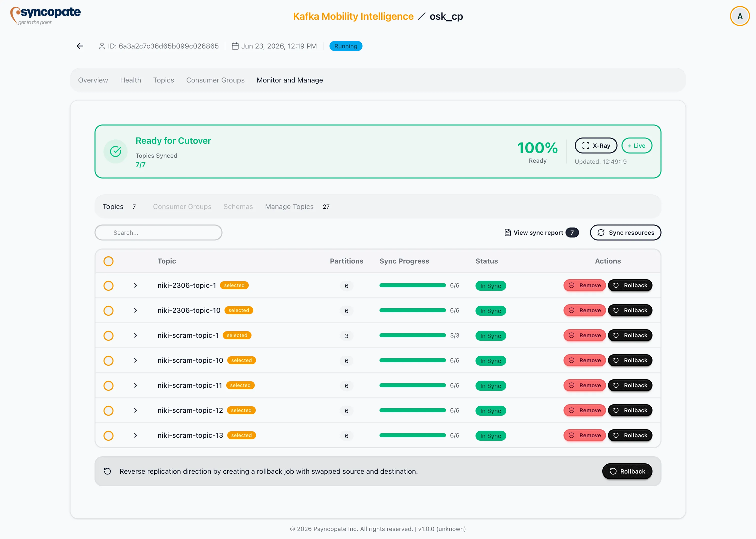The image size is (756, 539).
Task: Open the Schemas sub-tab
Action: [238, 207]
